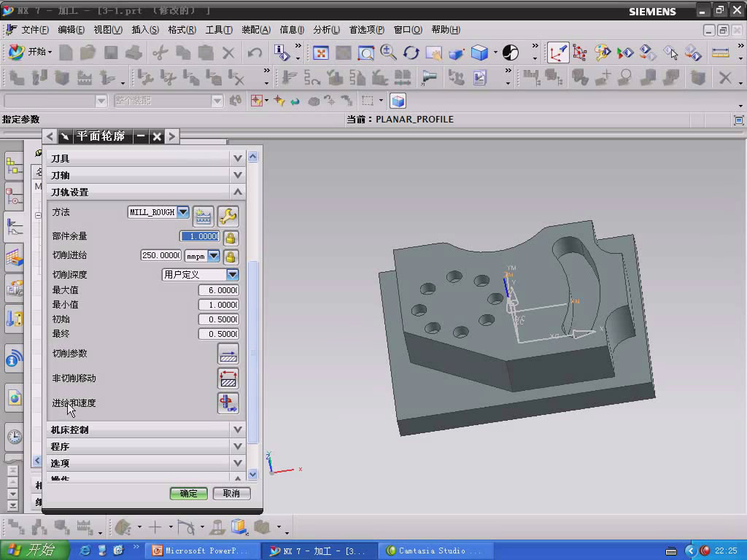747x560 pixels.
Task: Click the dialog next arrow in title bar
Action: (x=172, y=136)
